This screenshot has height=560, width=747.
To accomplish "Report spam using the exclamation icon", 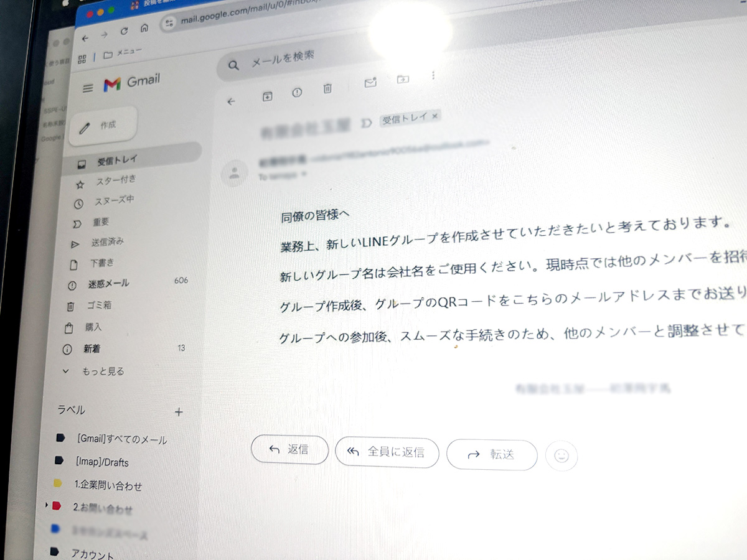I will point(297,93).
